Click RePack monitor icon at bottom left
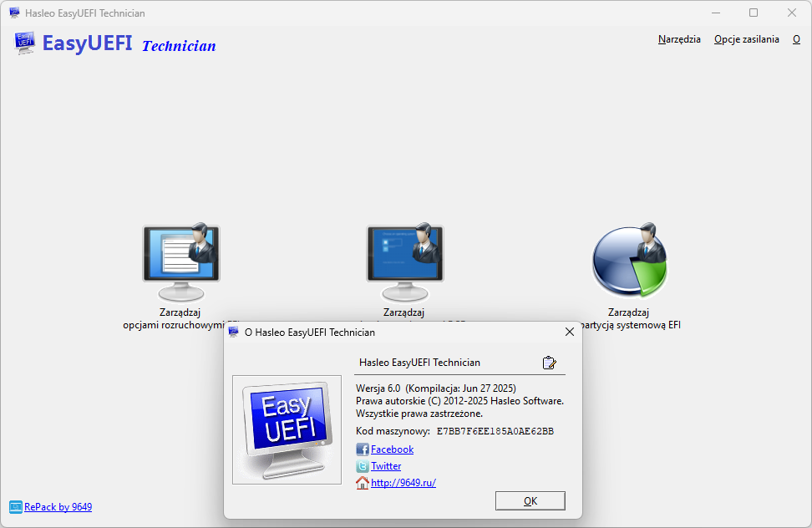 click(16, 507)
